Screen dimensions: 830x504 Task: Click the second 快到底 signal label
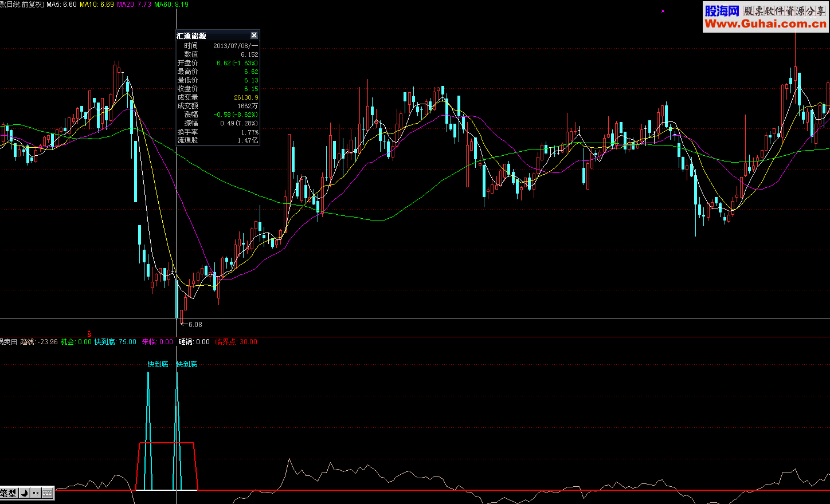[187, 364]
